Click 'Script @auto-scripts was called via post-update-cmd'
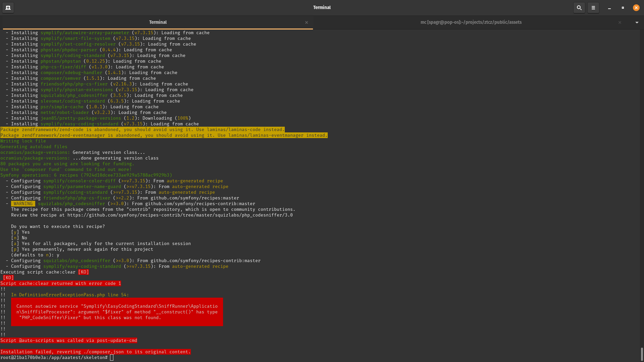This screenshot has height=362, width=644. point(69,341)
